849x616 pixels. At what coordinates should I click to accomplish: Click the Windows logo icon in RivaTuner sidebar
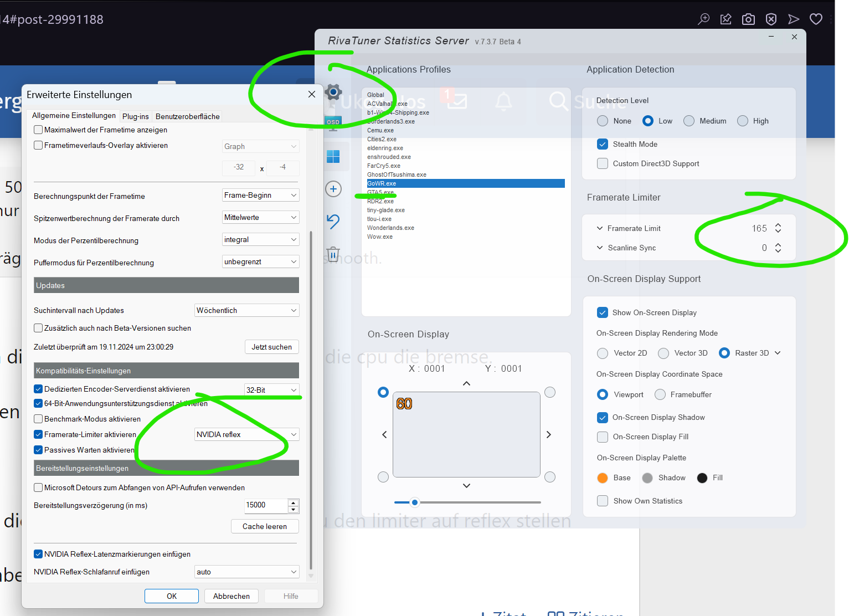tap(333, 157)
